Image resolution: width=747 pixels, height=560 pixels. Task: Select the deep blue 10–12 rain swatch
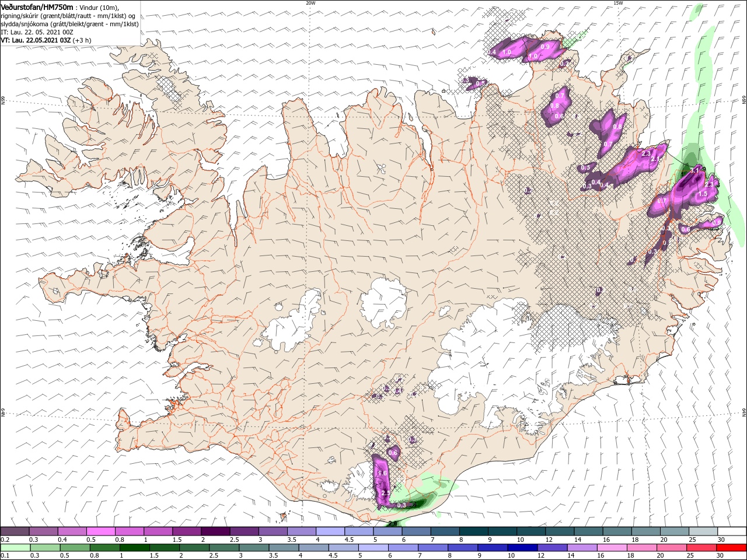[522, 548]
